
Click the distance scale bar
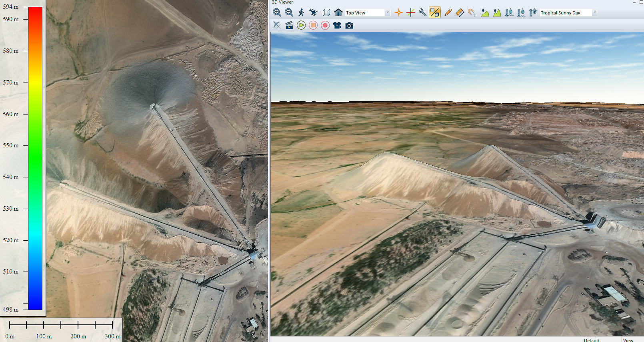(61, 325)
